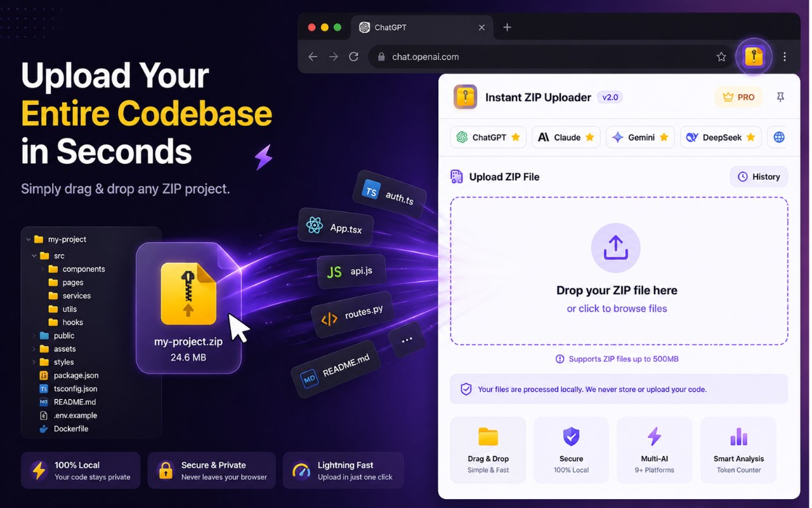Reload the chat.openai.com page
Image resolution: width=812 pixels, height=508 pixels.
[354, 57]
